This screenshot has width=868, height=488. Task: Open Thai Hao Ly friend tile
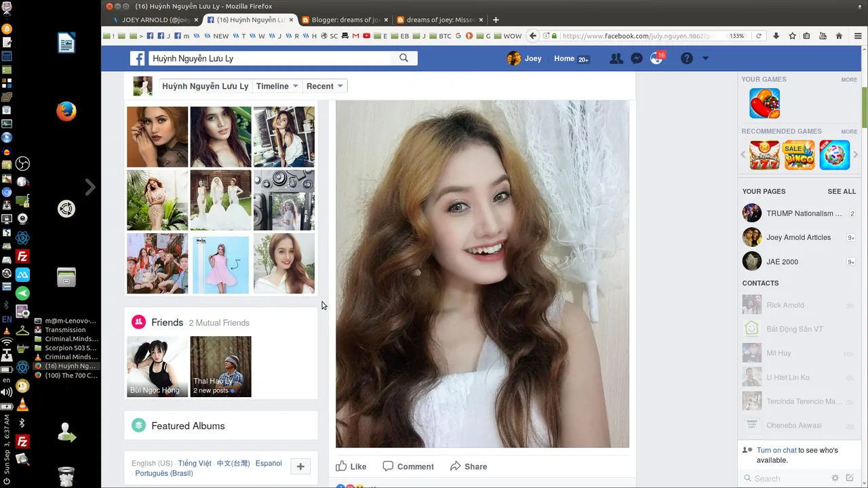click(220, 367)
